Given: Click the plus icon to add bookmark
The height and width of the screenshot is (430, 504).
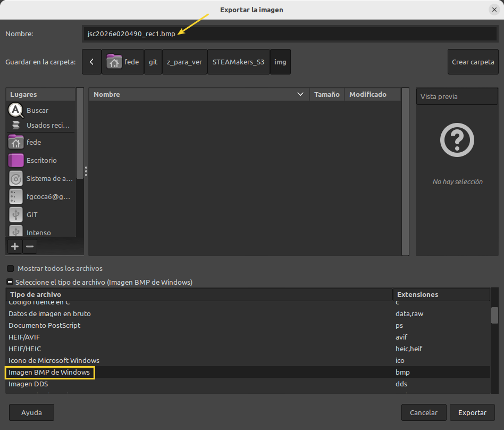Looking at the screenshot, I should (x=15, y=246).
